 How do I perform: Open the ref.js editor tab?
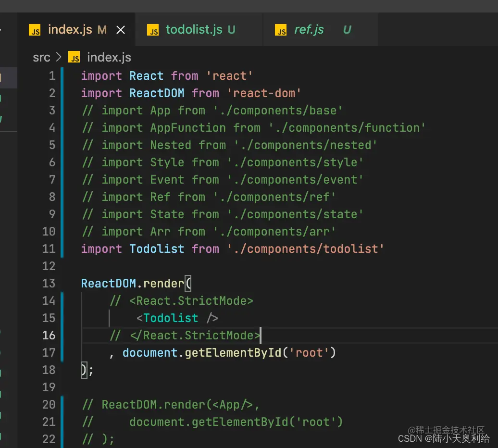(x=321, y=29)
